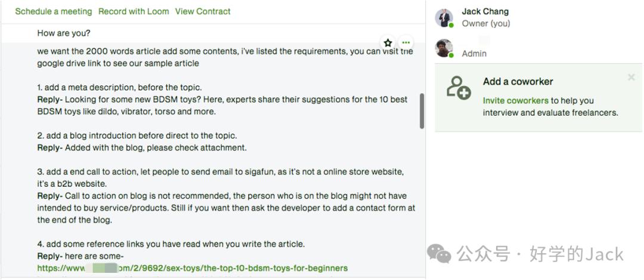This screenshot has height=280, width=644.
Task: Click the Admin's green online status dot
Action: click(451, 56)
